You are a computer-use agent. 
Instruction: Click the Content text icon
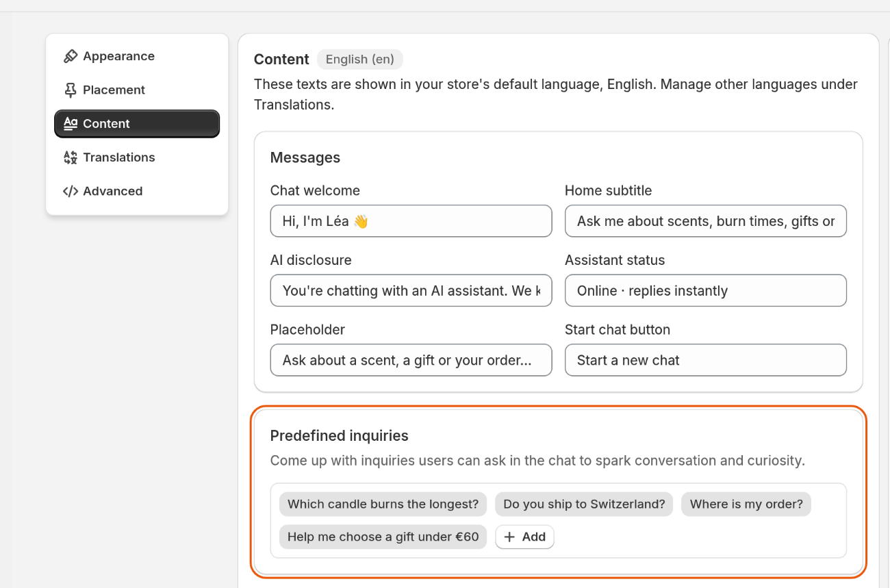point(71,123)
